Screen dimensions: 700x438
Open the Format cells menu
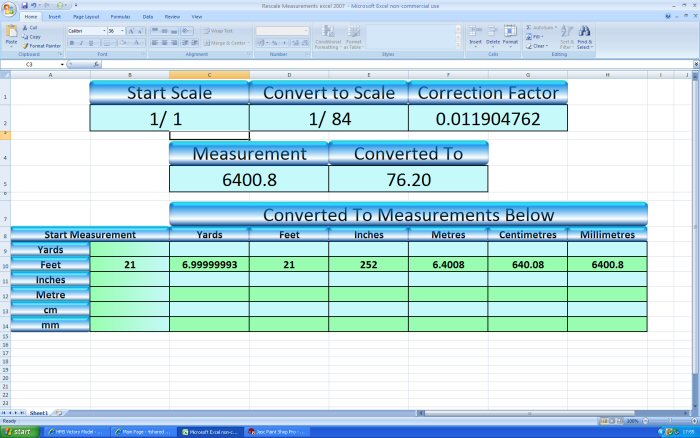[510, 36]
